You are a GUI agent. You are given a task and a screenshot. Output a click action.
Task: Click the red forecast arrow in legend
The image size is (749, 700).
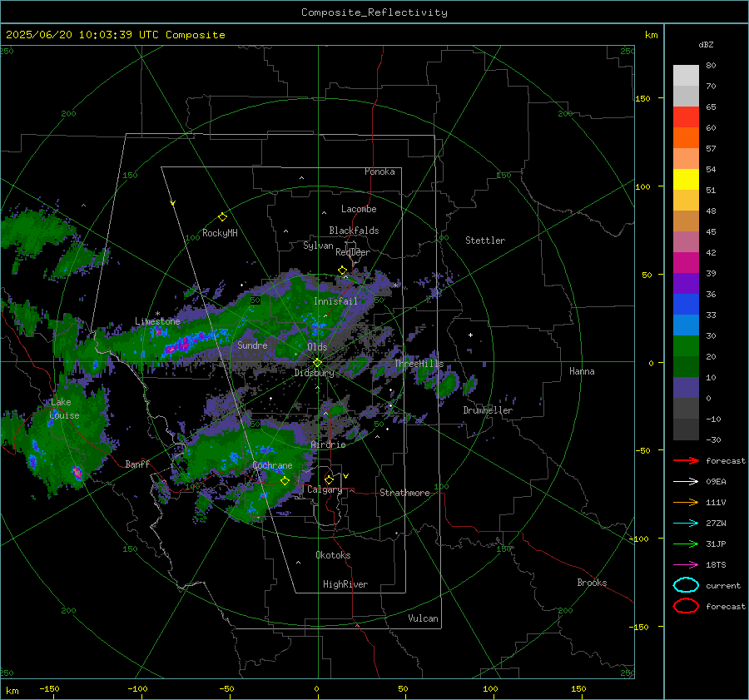coord(686,460)
